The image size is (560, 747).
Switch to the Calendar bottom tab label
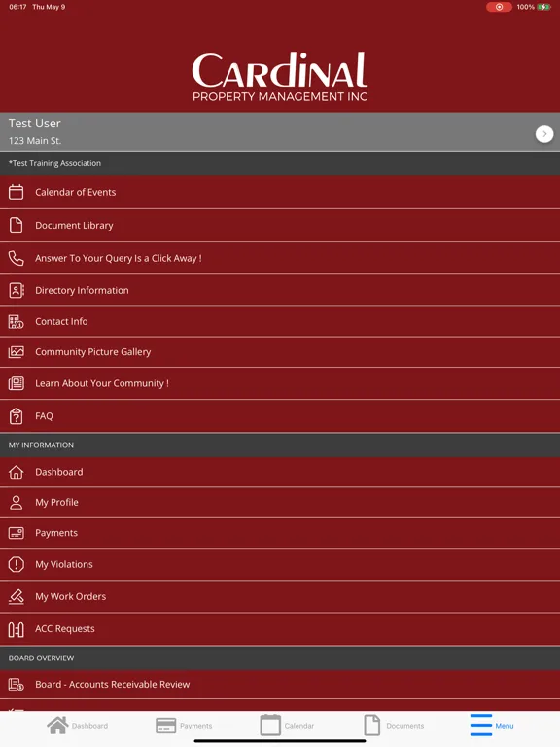click(x=299, y=726)
